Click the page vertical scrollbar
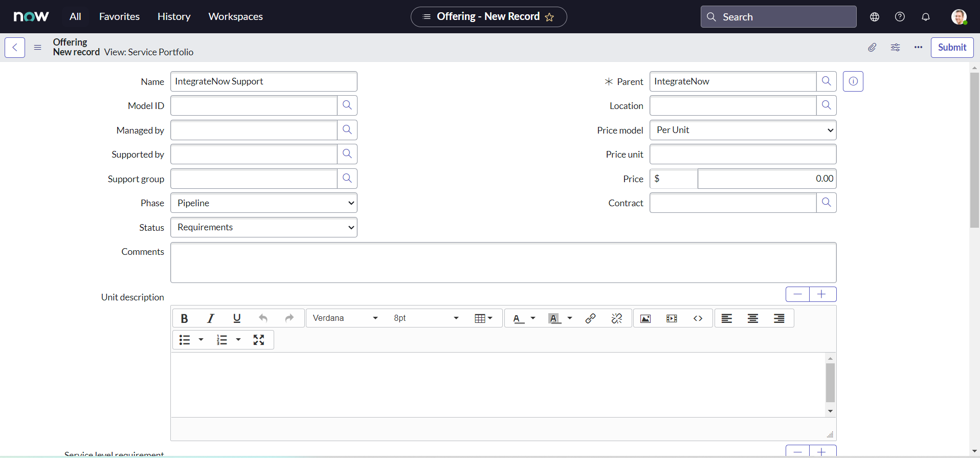This screenshot has width=980, height=458. pyautogui.click(x=974, y=150)
